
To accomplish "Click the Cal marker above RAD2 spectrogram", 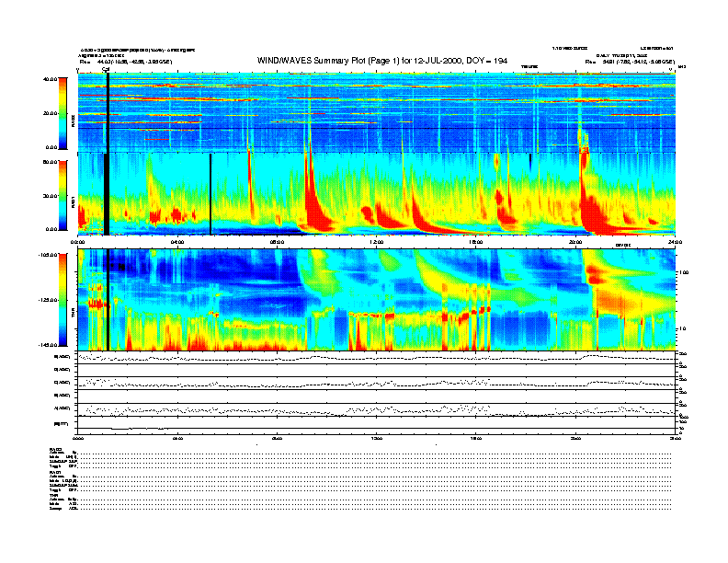I will [x=106, y=70].
